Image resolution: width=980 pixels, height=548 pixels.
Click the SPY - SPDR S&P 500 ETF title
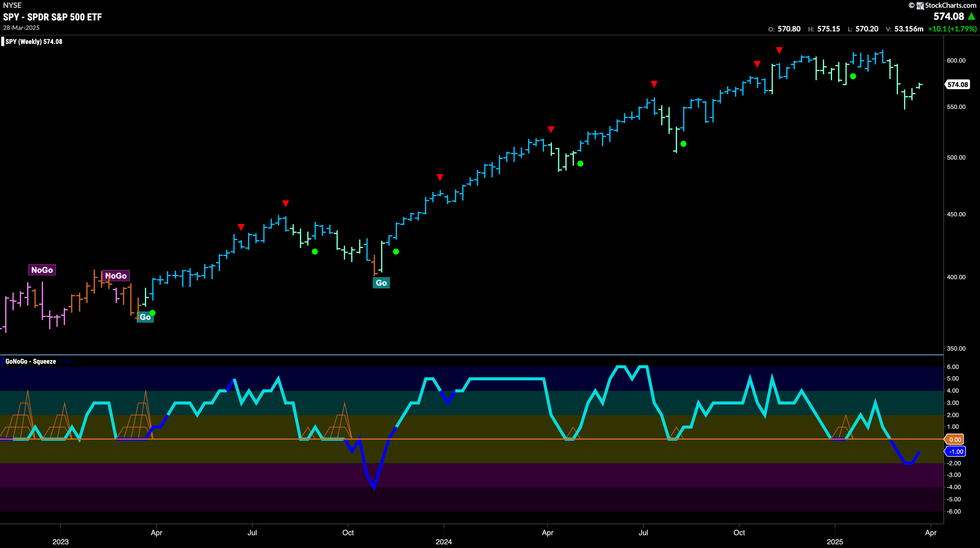(52, 17)
